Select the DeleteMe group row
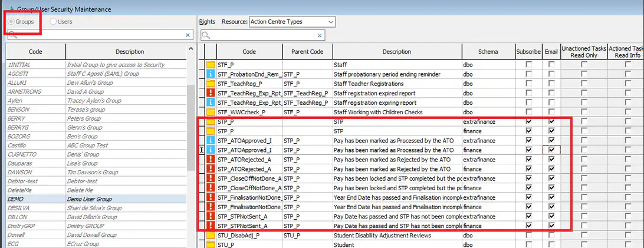The image size is (644, 248). coord(97,190)
